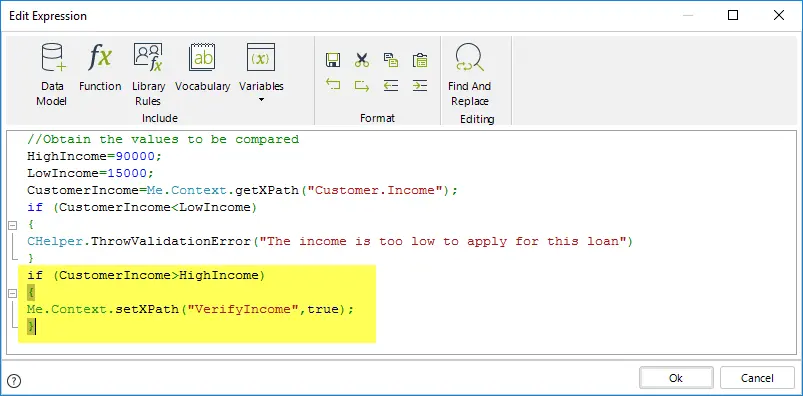Click the Redo arrow icon
The height and width of the screenshot is (396, 803).
[x=362, y=85]
